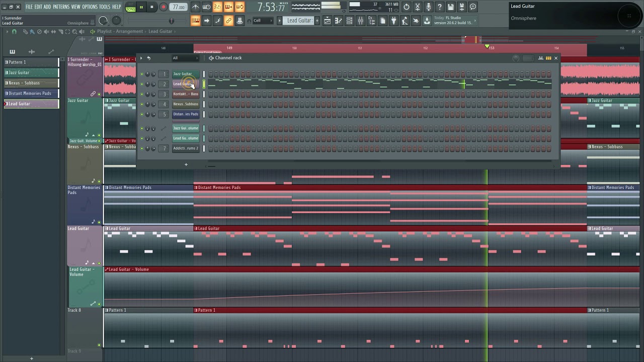Click the Nexus Subbass channel button

click(186, 104)
